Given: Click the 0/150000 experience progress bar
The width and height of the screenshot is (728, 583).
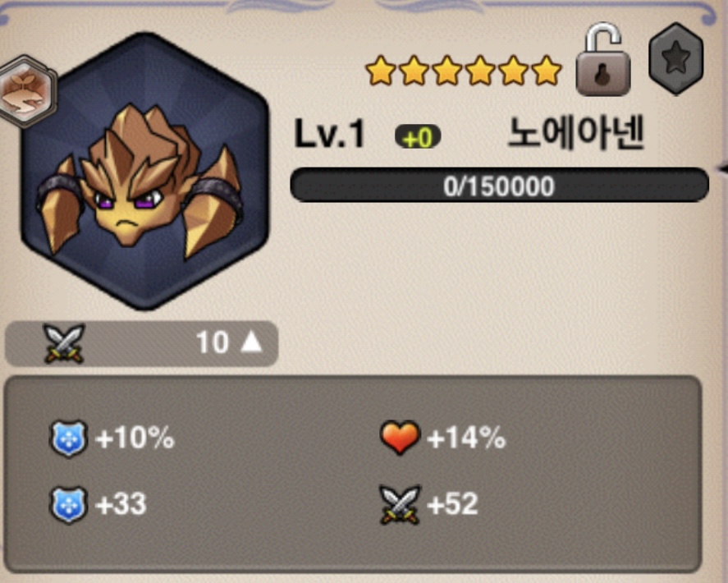Looking at the screenshot, I should (x=499, y=186).
